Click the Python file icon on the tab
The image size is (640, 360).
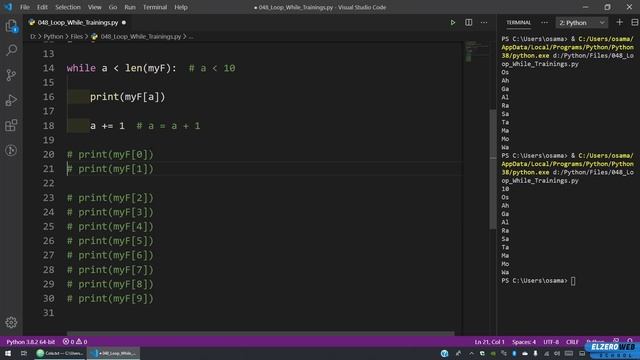pyautogui.click(x=32, y=22)
